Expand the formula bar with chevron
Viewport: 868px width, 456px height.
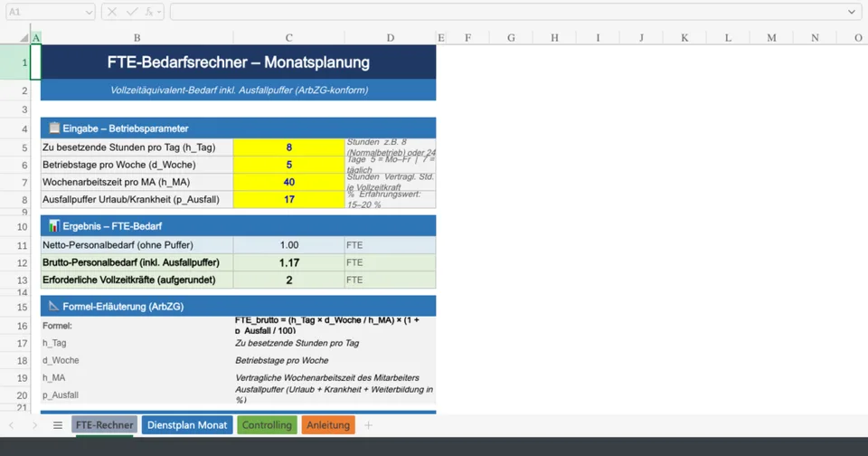852,12
